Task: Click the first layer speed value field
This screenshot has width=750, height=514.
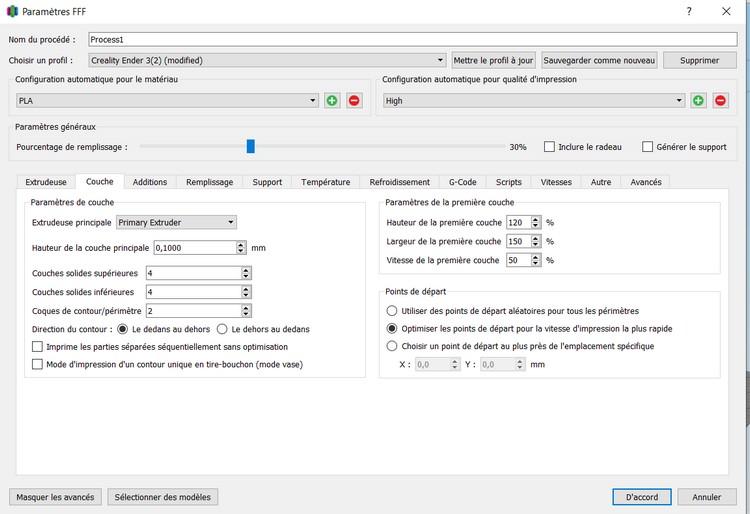Action: click(518, 260)
